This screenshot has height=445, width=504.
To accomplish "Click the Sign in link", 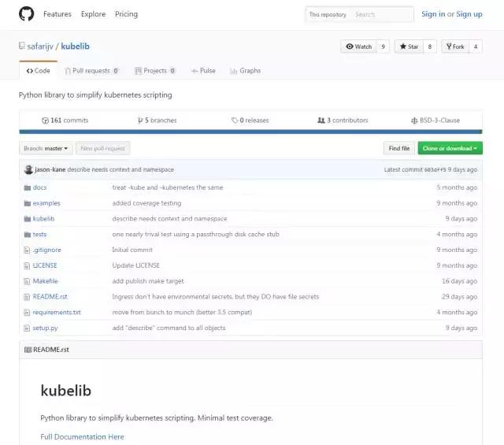I will [433, 14].
